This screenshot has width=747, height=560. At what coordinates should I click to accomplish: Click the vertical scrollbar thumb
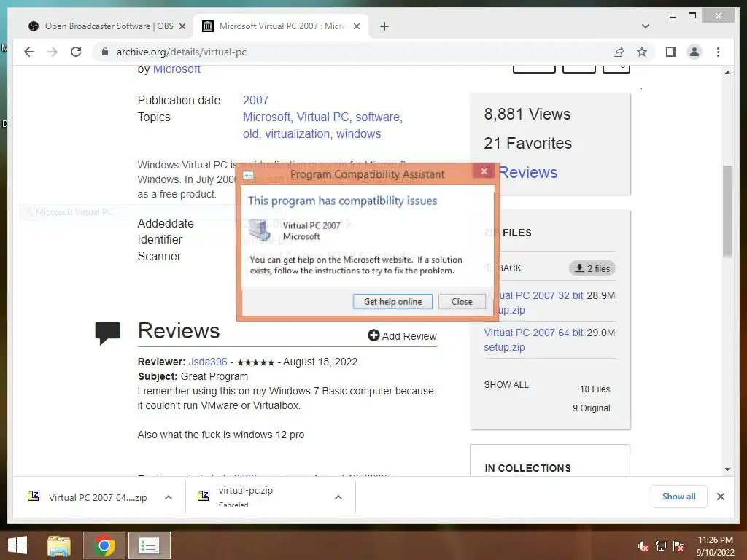tap(727, 211)
